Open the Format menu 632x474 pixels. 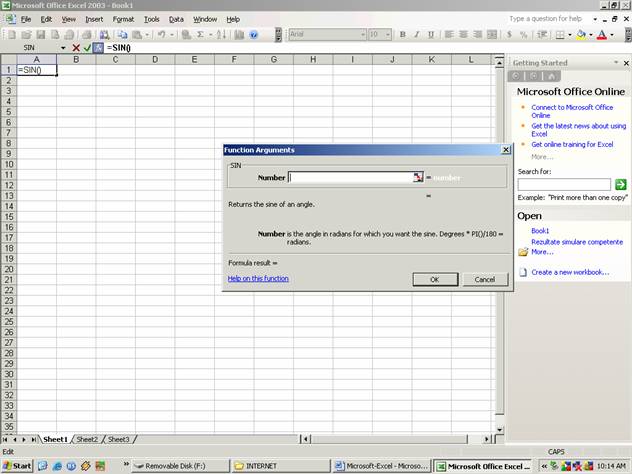coord(123,19)
